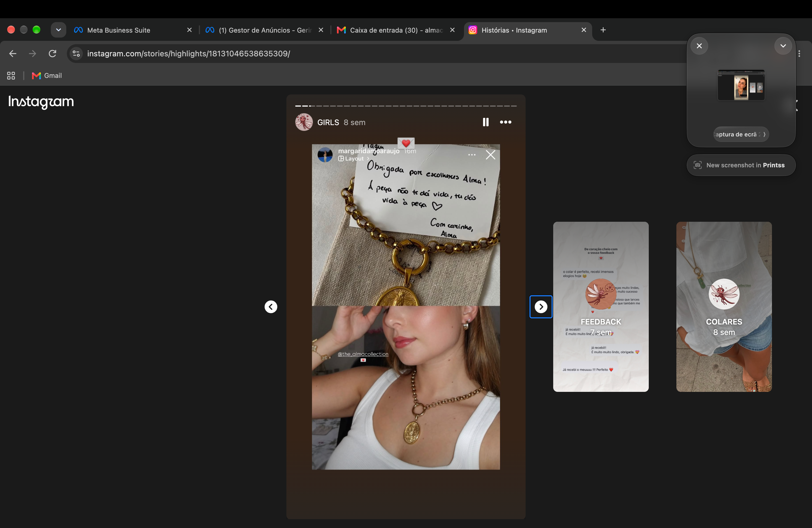The height and width of the screenshot is (528, 812).
Task: Close the Gestor de Anúncios tab
Action: coord(321,30)
